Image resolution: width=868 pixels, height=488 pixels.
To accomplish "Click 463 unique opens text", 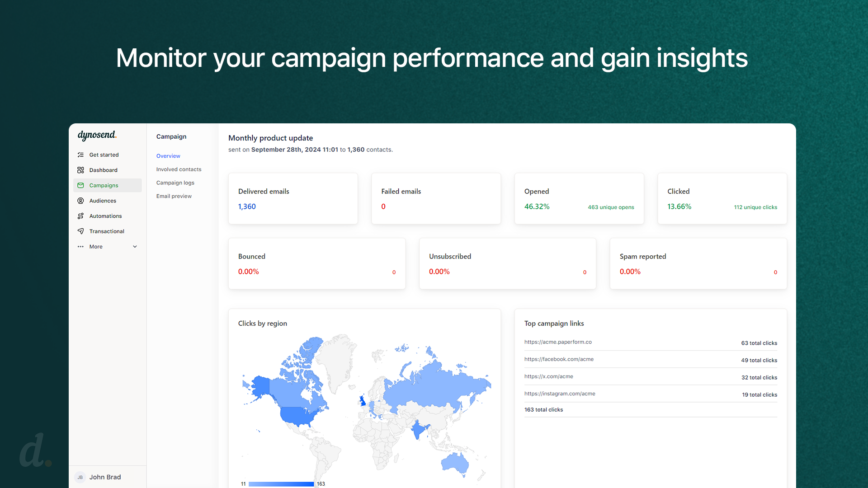I will (x=611, y=207).
